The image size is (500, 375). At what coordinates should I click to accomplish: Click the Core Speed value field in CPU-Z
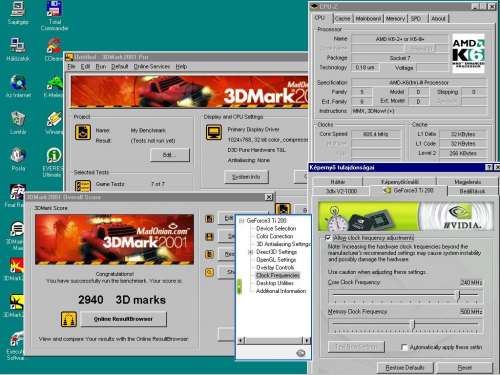pos(376,134)
